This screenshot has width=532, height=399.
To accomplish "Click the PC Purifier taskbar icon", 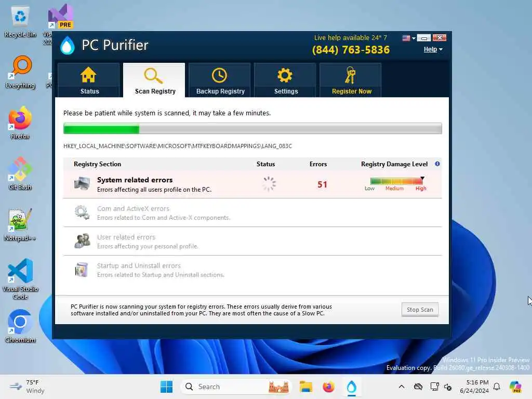I will click(352, 387).
